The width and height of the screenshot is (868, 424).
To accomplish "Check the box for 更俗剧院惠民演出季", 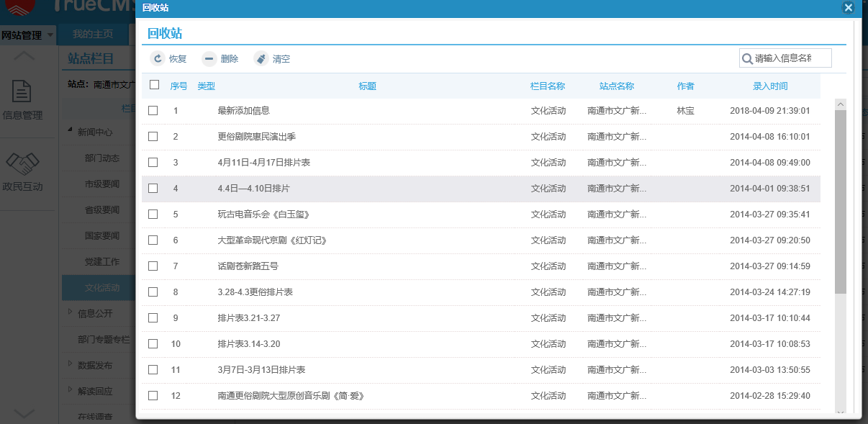I will [x=153, y=137].
